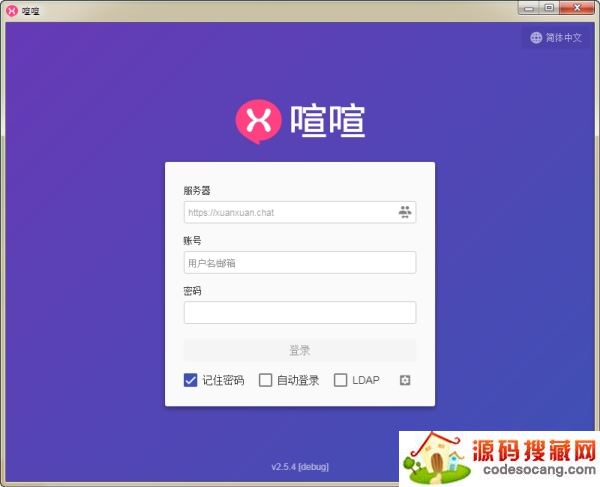Open login settings gear icon
The height and width of the screenshot is (487, 600).
405,380
